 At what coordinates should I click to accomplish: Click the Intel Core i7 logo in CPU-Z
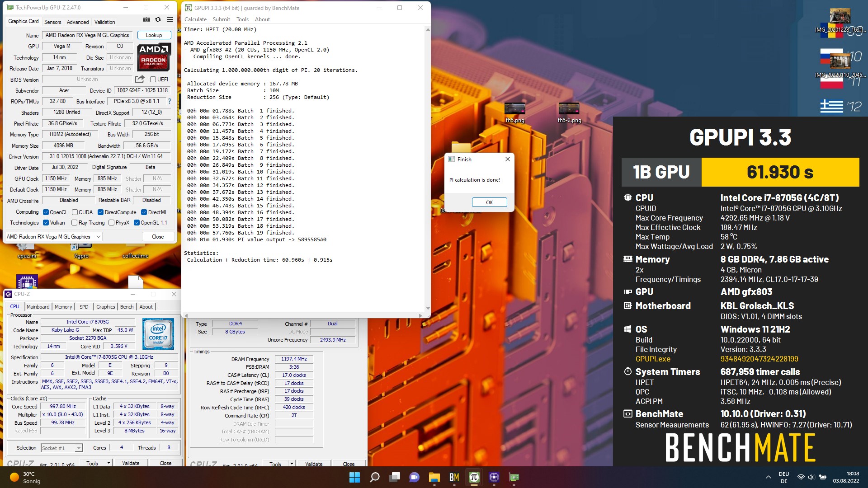pyautogui.click(x=158, y=334)
